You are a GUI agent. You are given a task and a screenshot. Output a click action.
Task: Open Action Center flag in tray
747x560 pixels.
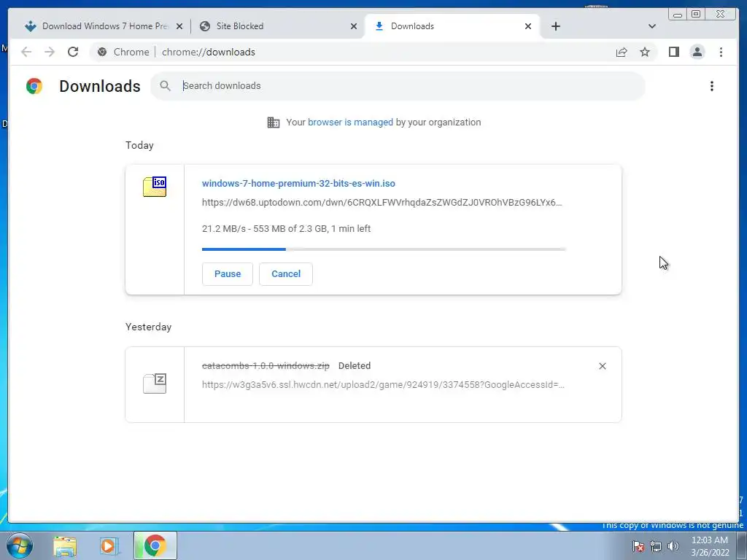click(638, 546)
